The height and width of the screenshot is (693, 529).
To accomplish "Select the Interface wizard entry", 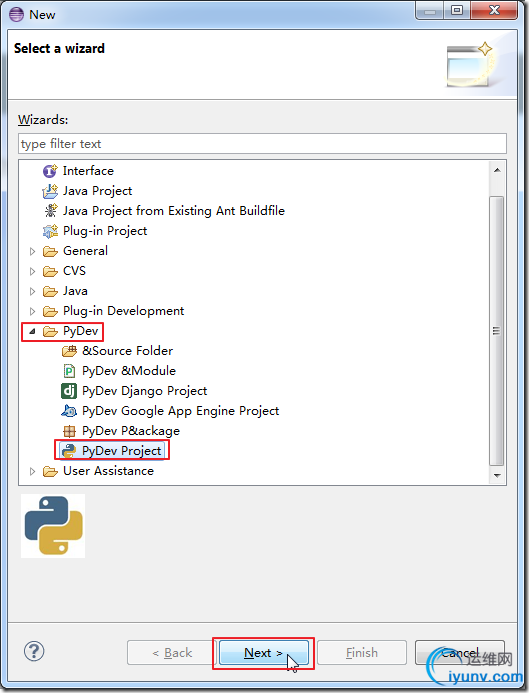I will pyautogui.click(x=88, y=171).
